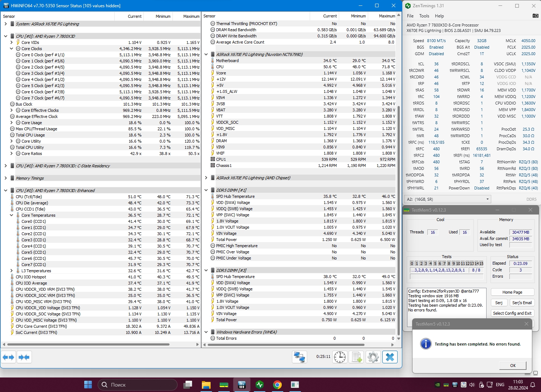The width and height of the screenshot is (541, 392).
Task: Expand the C-State Residency group
Action: [x=5, y=166]
